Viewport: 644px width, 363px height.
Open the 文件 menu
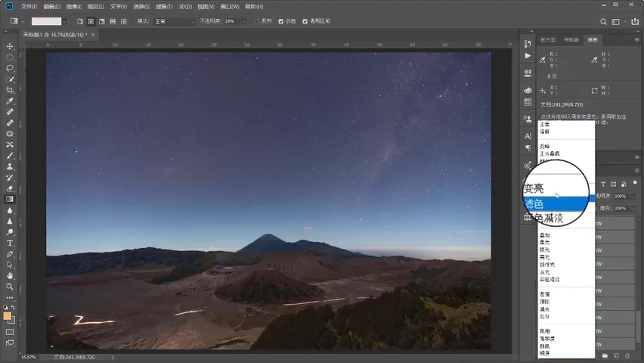pyautogui.click(x=29, y=7)
